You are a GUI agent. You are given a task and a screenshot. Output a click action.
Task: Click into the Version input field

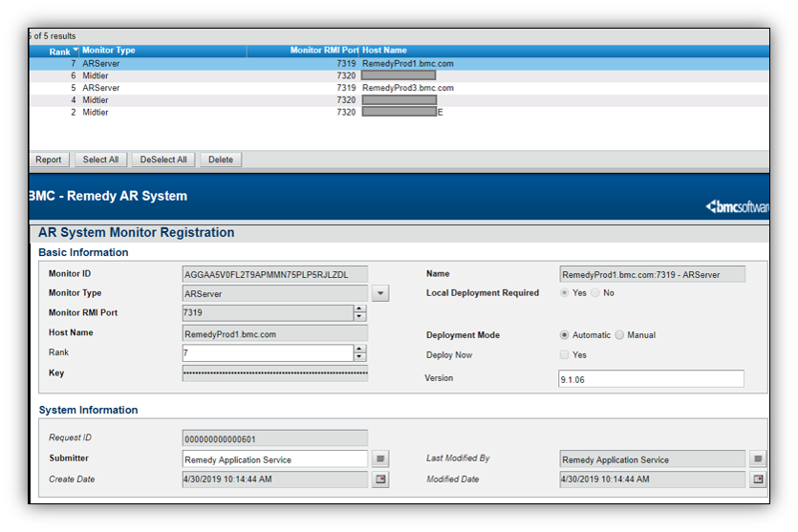pyautogui.click(x=651, y=379)
